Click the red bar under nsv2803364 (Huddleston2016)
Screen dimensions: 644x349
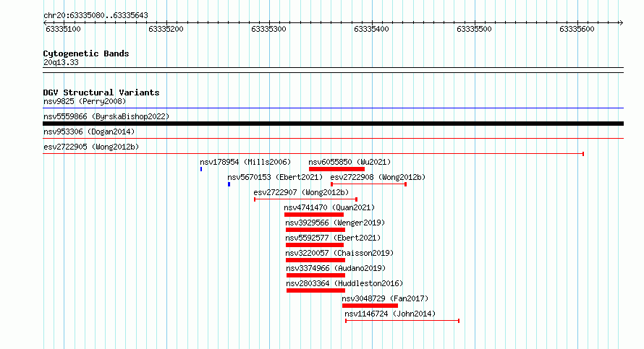(315, 290)
